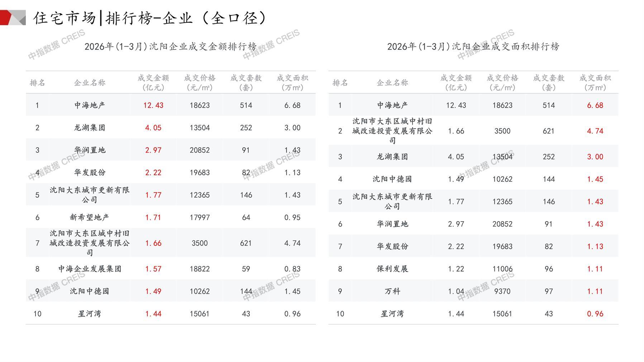Select the 沈阳企业成交金额排行榜 table title

click(x=171, y=47)
